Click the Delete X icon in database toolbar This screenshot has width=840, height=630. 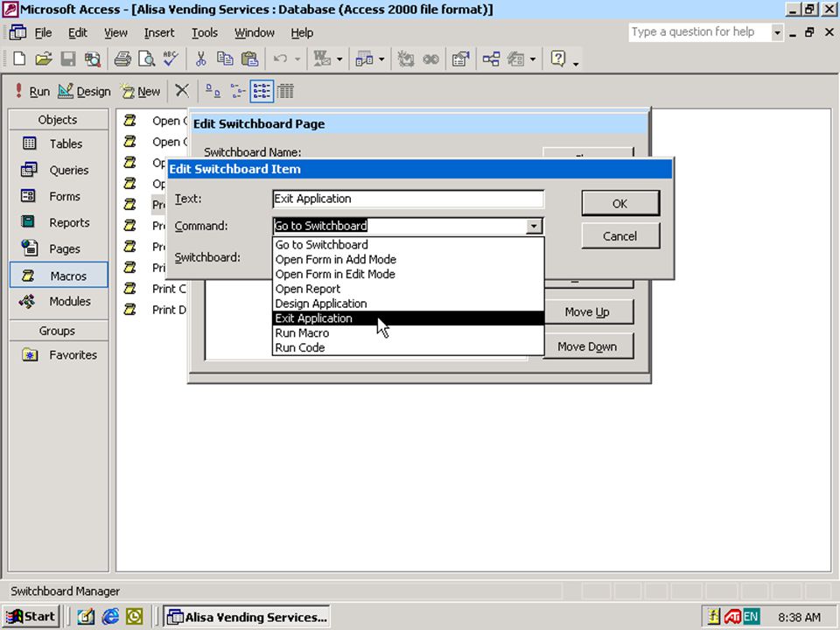tap(182, 91)
